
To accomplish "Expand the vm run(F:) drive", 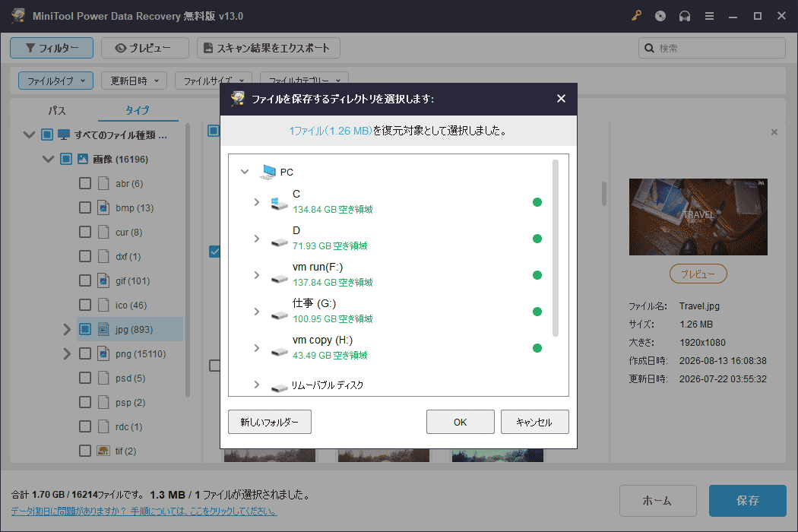I will pos(257,275).
